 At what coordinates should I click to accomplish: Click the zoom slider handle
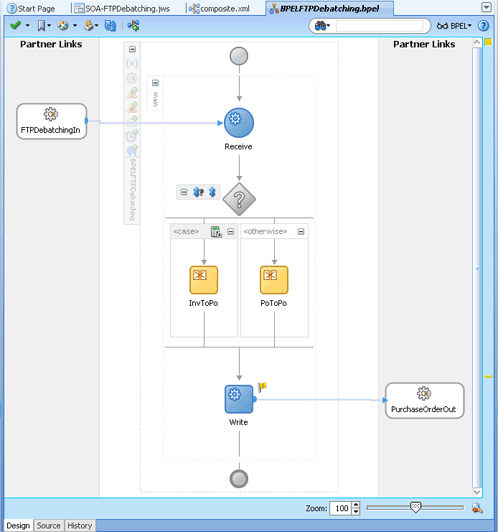pyautogui.click(x=415, y=508)
